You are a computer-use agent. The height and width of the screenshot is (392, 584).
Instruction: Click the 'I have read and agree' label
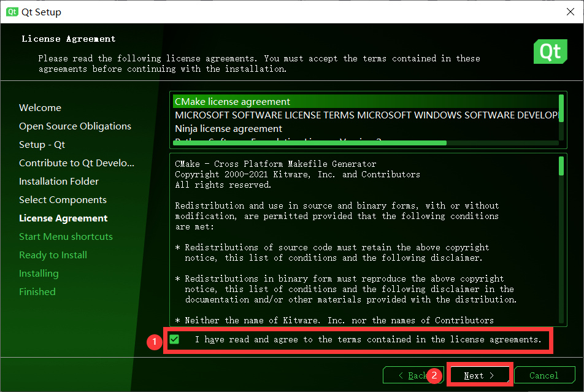click(368, 339)
